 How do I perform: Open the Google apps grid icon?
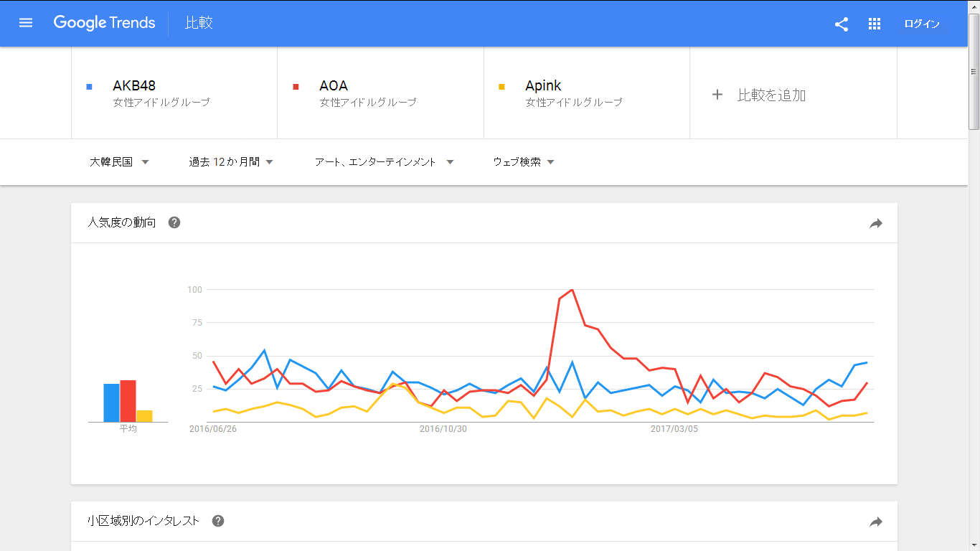[874, 24]
